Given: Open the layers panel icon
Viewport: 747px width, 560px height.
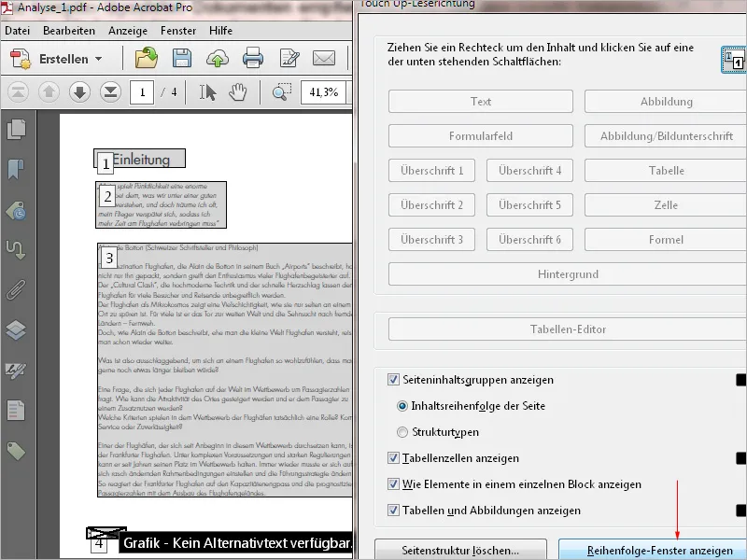Looking at the screenshot, I should click(16, 330).
